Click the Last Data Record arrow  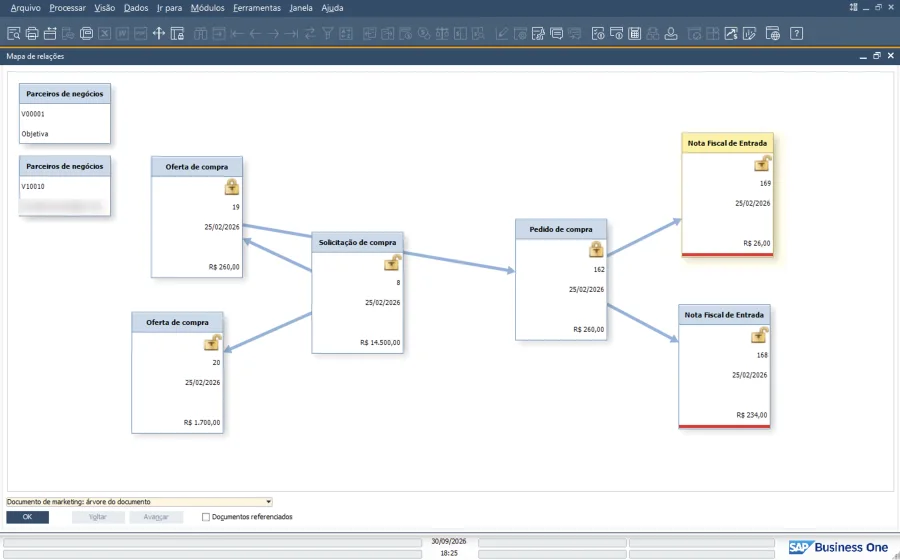[x=292, y=34]
